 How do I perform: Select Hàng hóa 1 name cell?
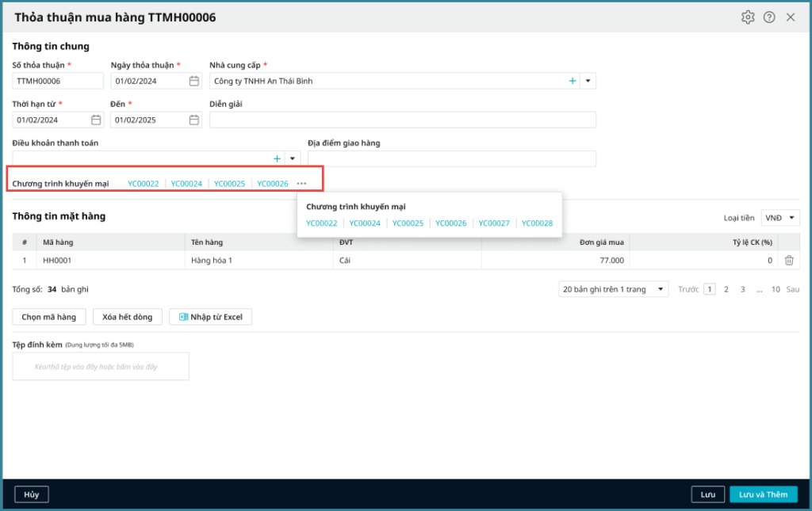tap(259, 260)
